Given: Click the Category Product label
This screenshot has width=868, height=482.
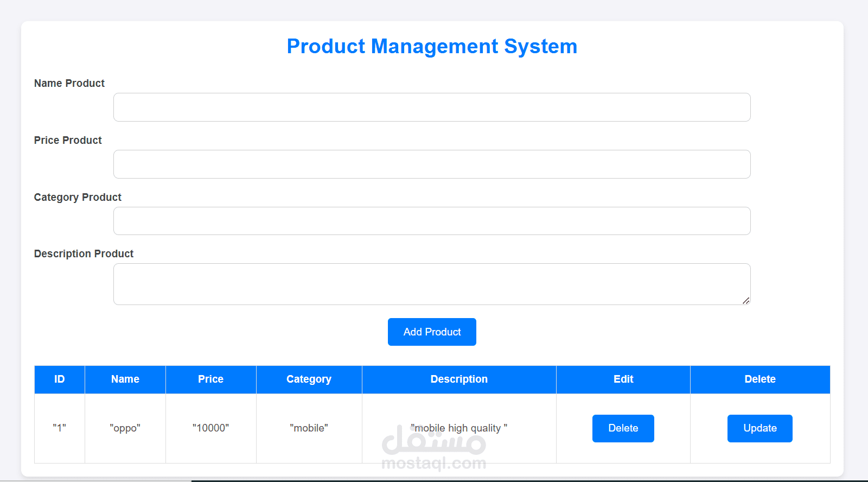Looking at the screenshot, I should (x=78, y=197).
